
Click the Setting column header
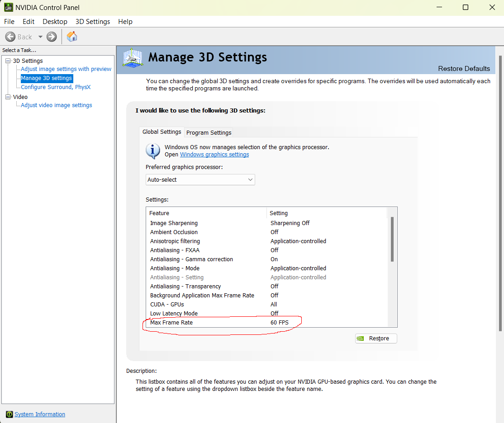(327, 213)
